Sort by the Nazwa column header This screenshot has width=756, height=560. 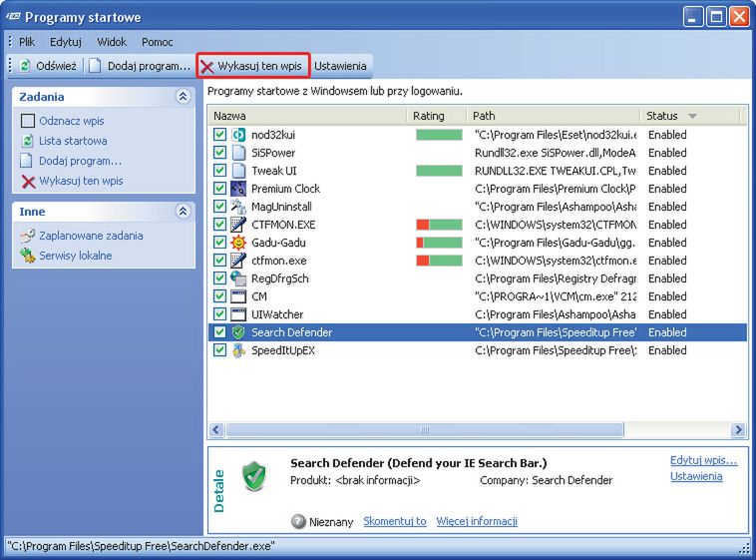pos(307,116)
